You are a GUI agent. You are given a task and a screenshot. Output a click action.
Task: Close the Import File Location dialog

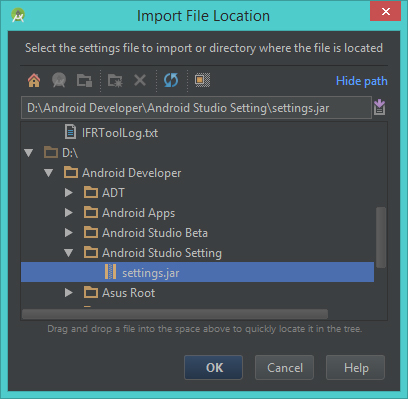point(386,12)
